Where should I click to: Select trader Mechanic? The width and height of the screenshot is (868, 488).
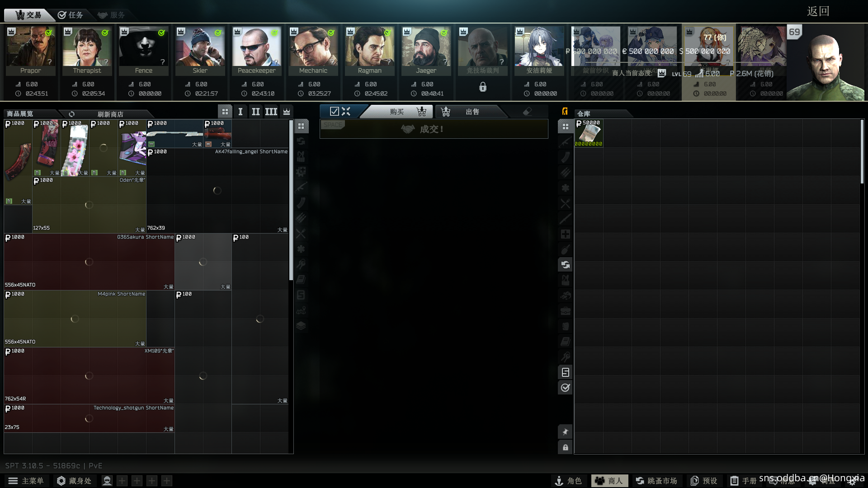tap(313, 51)
